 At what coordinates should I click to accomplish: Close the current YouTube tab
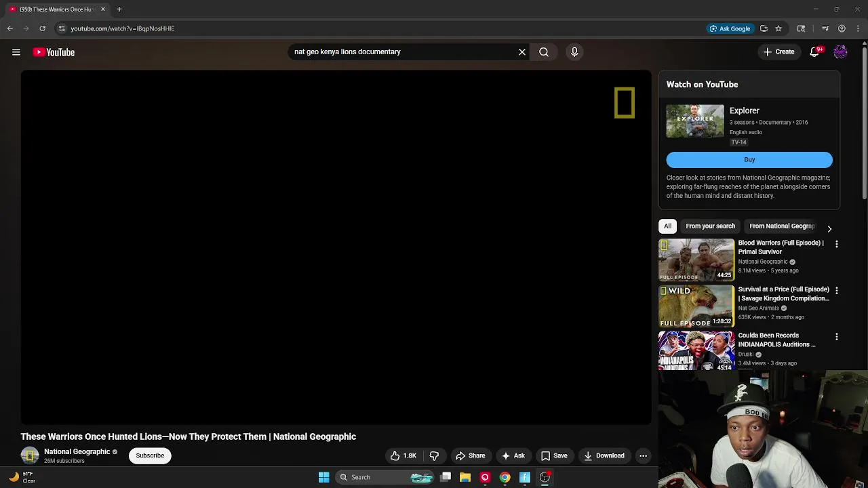click(x=103, y=9)
